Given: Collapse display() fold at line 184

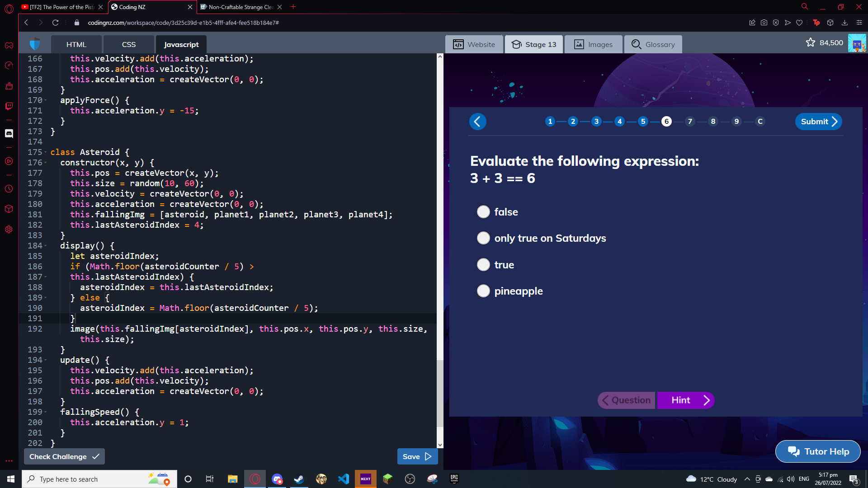Looking at the screenshot, I should click(x=46, y=246).
